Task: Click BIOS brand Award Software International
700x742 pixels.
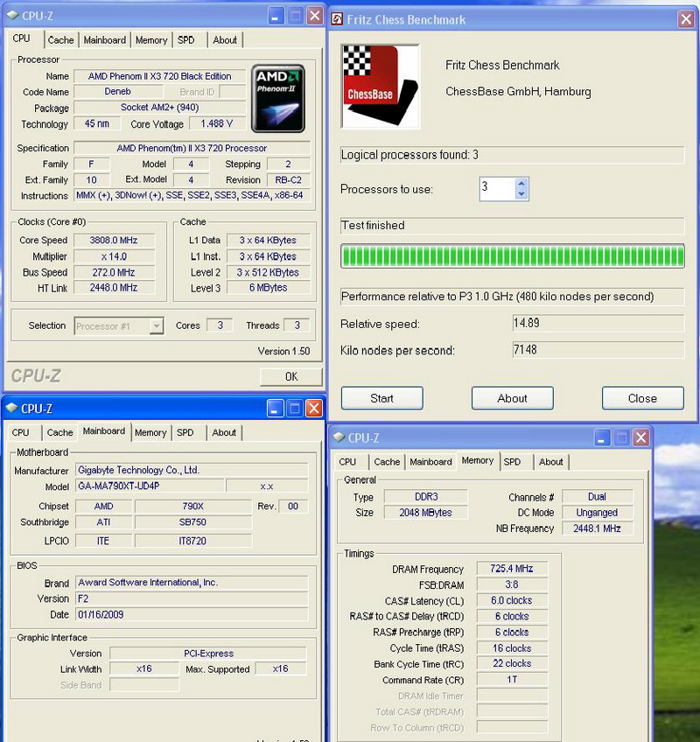Action: tap(192, 583)
